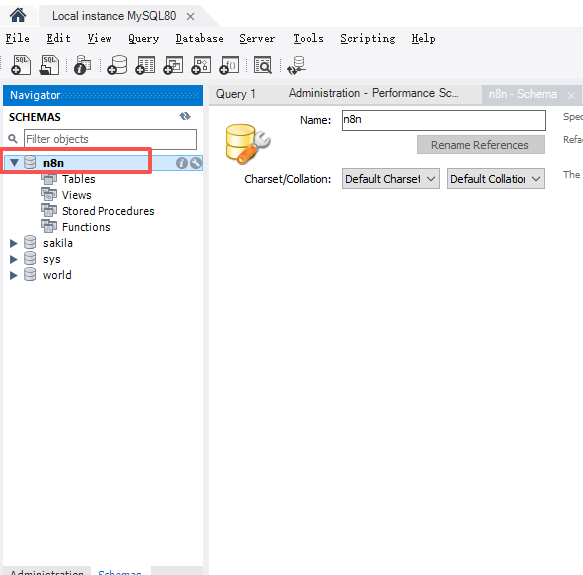Screen dimensions: 583x575
Task: Go to the Workbench home screen icon
Action: coord(18,15)
